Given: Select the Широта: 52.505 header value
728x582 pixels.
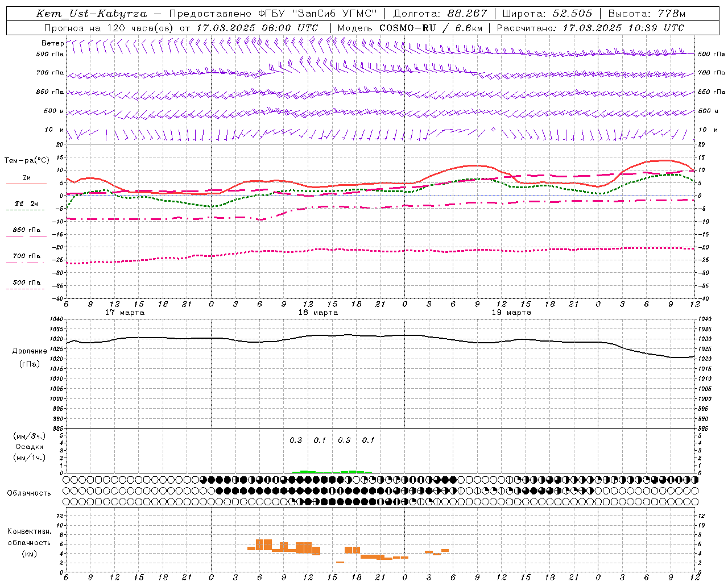Looking at the screenshot, I should coord(547,14).
